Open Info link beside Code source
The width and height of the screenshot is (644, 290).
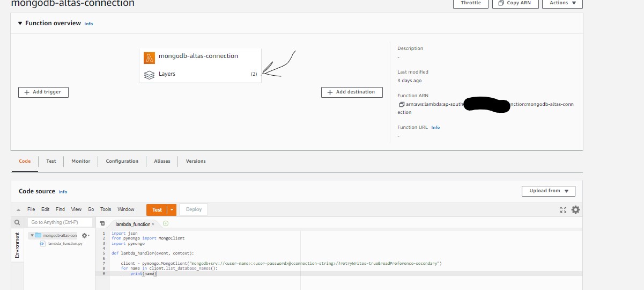[63, 192]
